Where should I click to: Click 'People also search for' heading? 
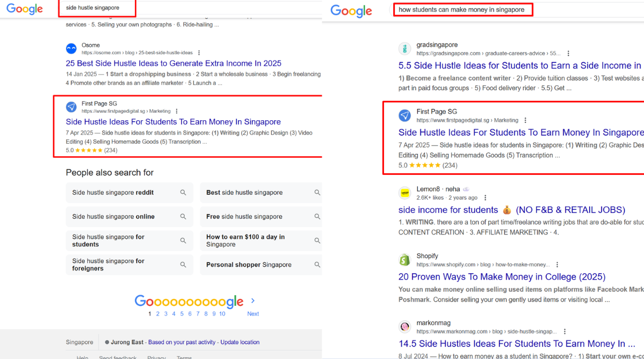pyautogui.click(x=110, y=173)
